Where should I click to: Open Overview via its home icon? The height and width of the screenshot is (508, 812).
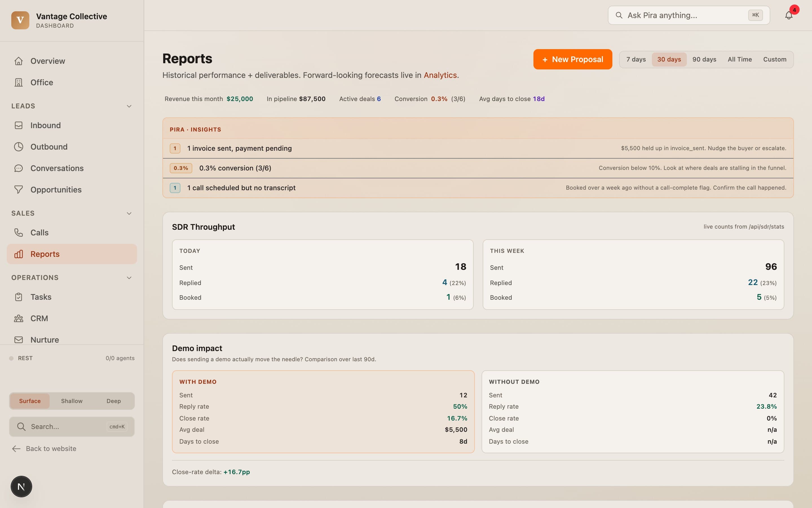tap(19, 61)
